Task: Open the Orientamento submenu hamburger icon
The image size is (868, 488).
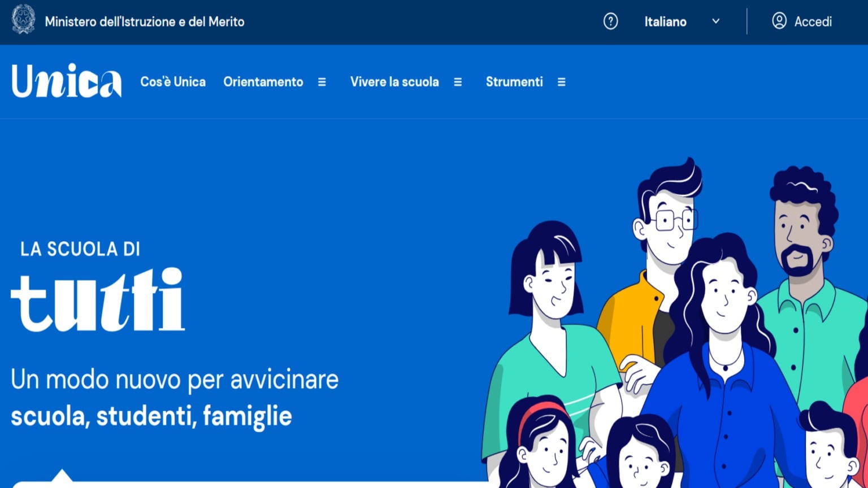Action: tap(322, 82)
